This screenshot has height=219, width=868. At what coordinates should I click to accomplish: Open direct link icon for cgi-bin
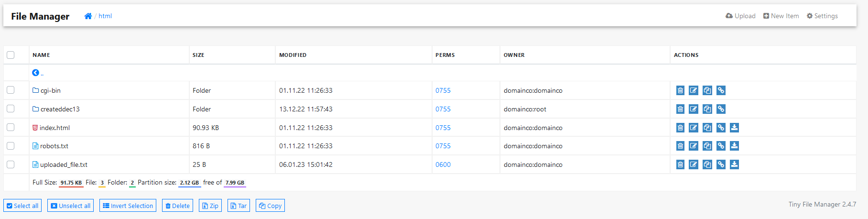point(721,90)
